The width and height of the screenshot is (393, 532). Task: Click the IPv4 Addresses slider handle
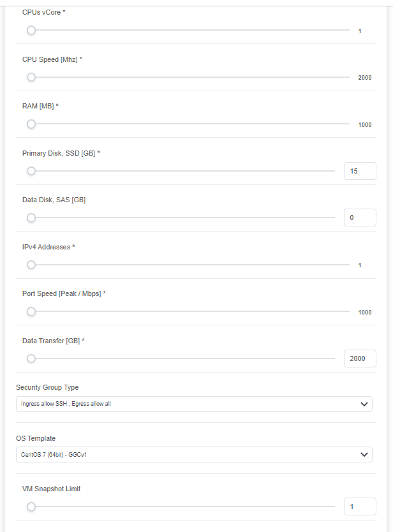pyautogui.click(x=31, y=265)
